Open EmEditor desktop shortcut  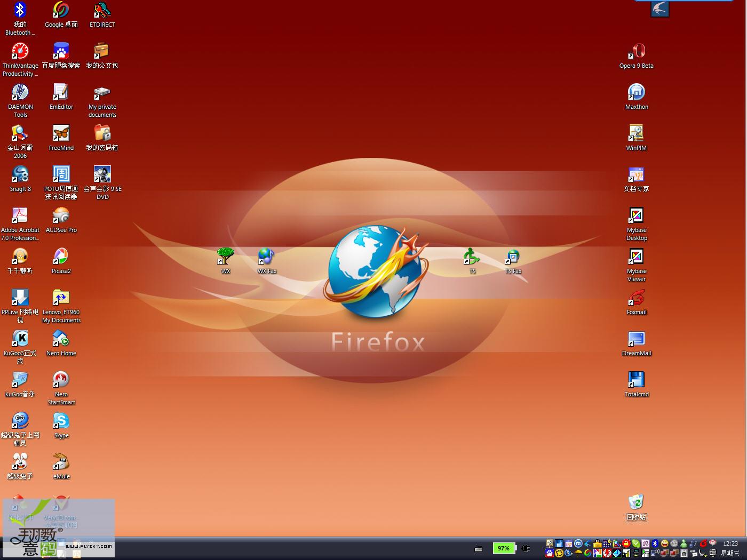(x=61, y=97)
